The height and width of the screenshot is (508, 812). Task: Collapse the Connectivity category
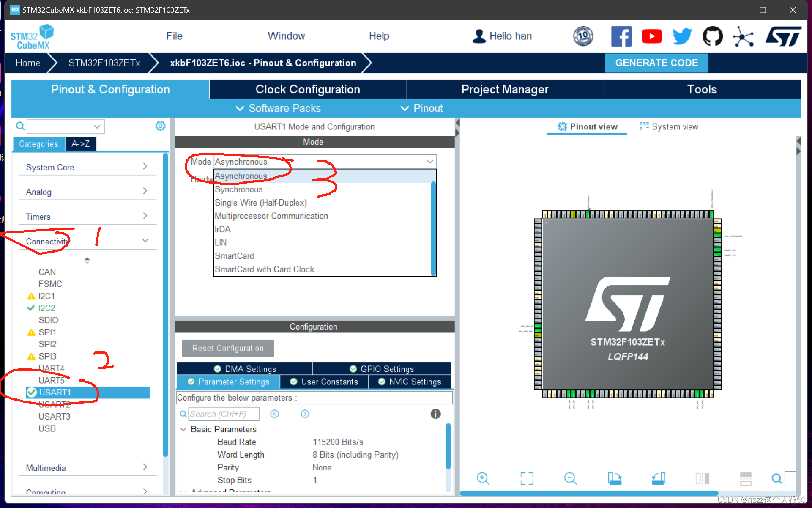[x=87, y=241]
